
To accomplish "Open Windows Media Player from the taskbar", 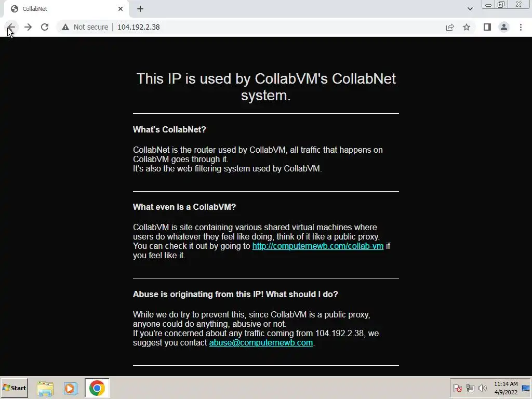I will [71, 388].
